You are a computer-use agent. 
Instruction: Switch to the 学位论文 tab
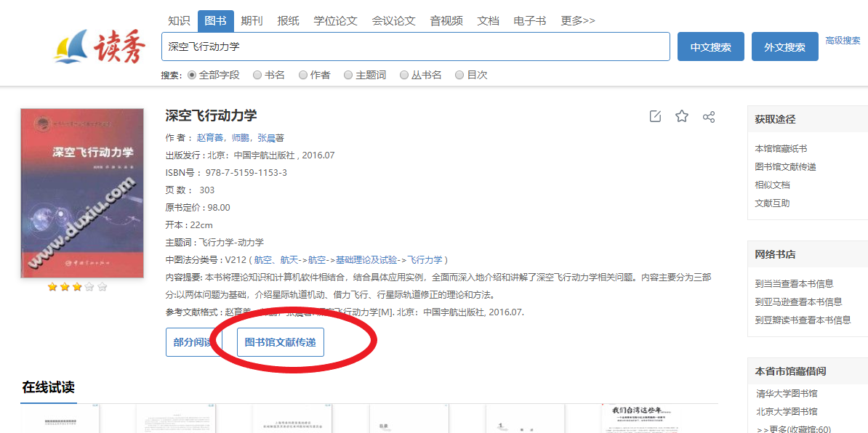point(335,21)
